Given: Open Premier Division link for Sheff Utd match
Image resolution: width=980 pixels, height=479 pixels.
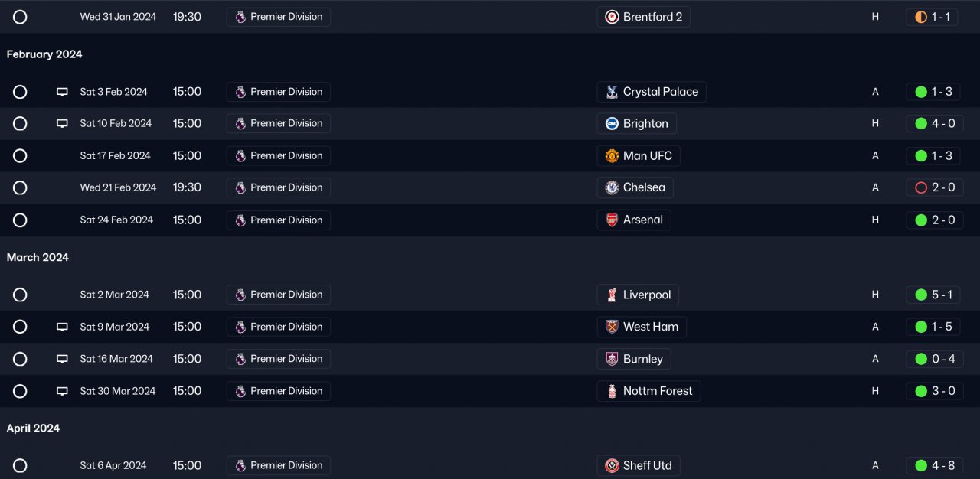Looking at the screenshot, I should pos(279,465).
